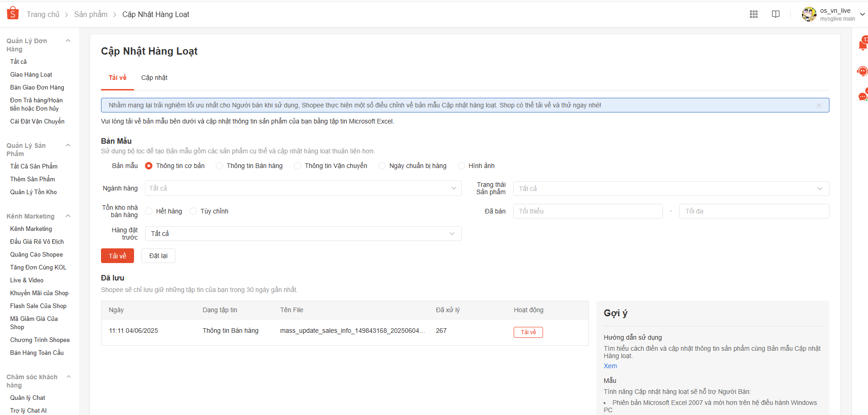Select the Thông tin Vận chuyển option
The image size is (868, 415).
298,166
